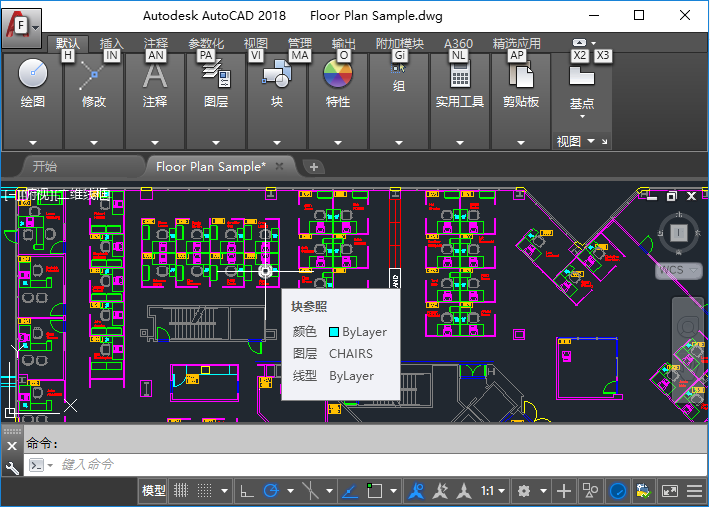Toggle automatic annotation scale adding
Viewport: 710px width, 507px height.
point(440,491)
